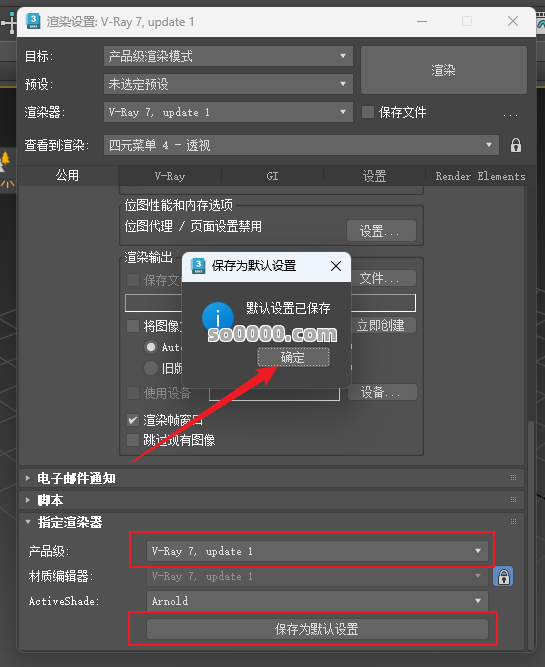Click the 设备... button

[x=382, y=392]
